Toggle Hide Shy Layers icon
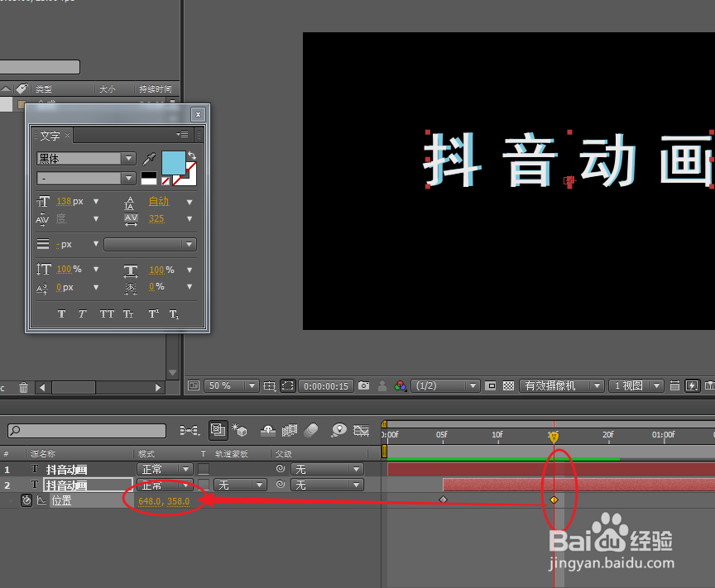This screenshot has width=715, height=588. [x=267, y=430]
